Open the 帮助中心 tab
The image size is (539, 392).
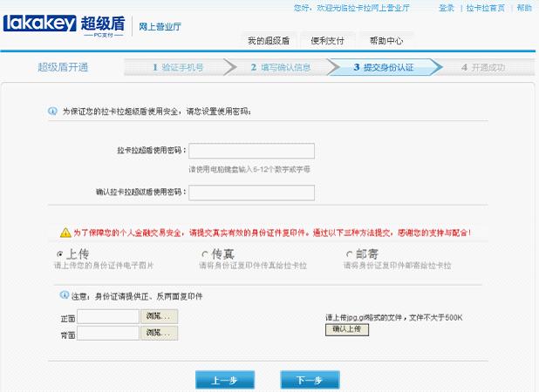pyautogui.click(x=386, y=41)
